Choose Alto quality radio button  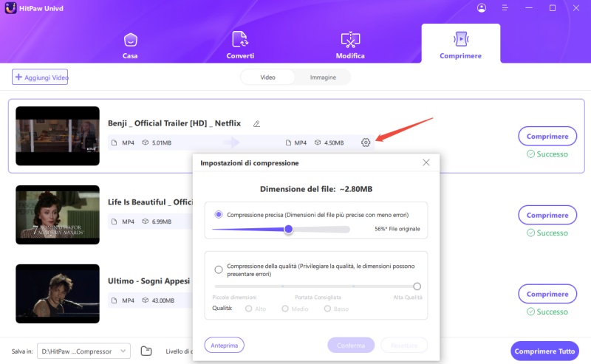coord(248,309)
